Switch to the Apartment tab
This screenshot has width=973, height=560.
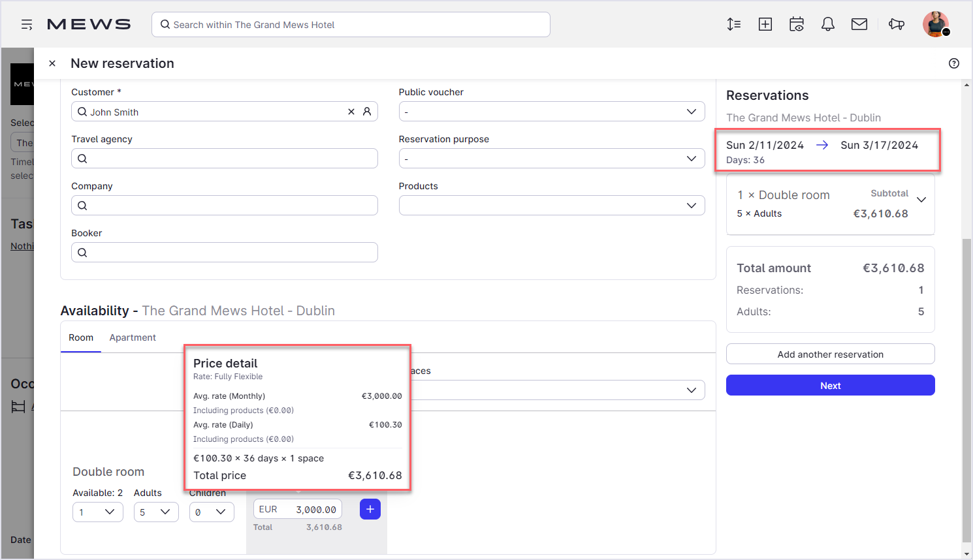133,337
